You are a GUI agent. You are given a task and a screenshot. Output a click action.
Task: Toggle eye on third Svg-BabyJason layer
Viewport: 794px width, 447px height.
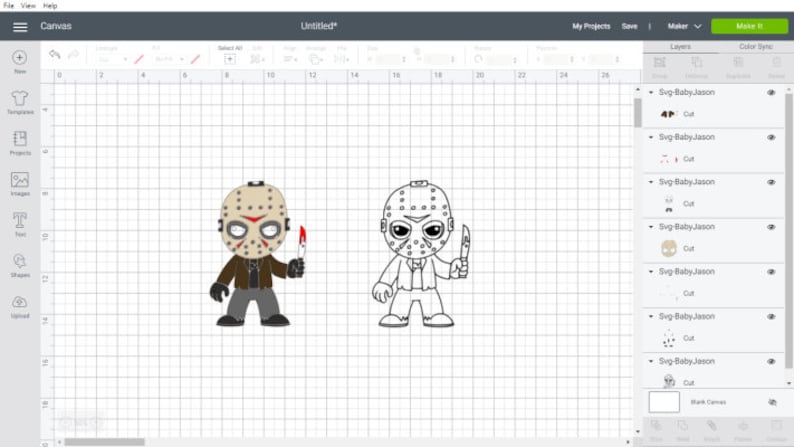771,182
